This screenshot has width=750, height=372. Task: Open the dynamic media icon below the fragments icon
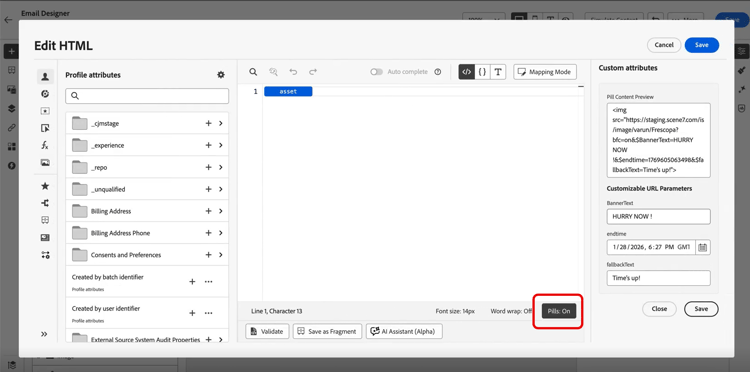45,238
